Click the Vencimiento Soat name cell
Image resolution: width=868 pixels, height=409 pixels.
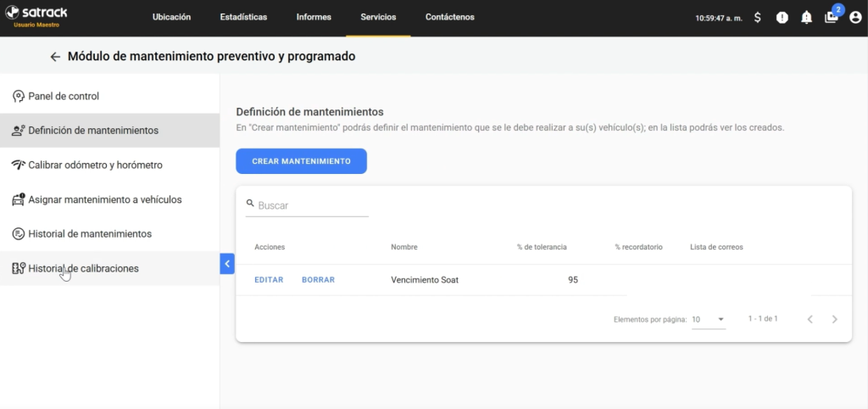click(x=425, y=280)
